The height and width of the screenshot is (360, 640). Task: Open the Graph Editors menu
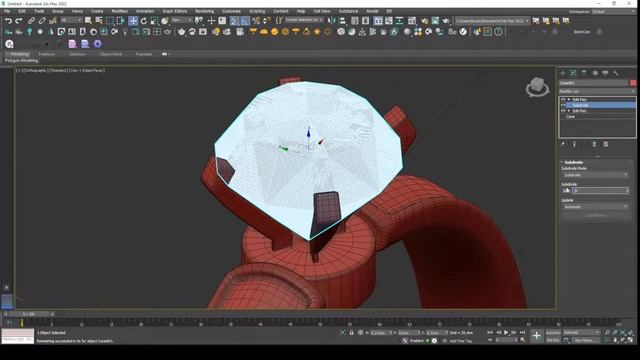click(x=174, y=11)
